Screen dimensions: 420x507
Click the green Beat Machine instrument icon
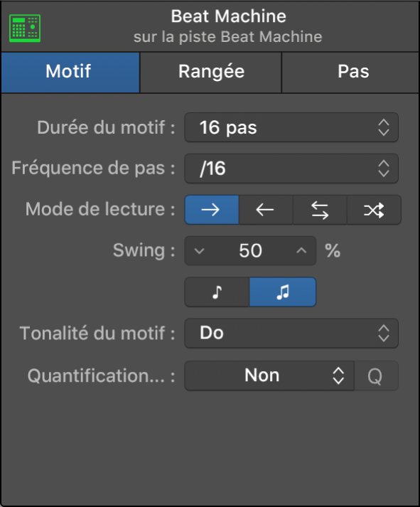pos(25,28)
